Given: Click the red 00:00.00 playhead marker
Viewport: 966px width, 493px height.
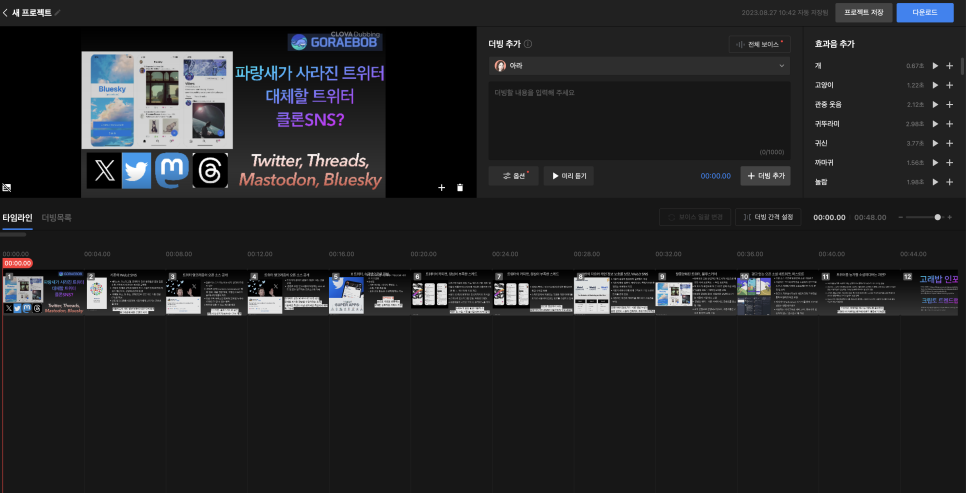Looking at the screenshot, I should [17, 263].
